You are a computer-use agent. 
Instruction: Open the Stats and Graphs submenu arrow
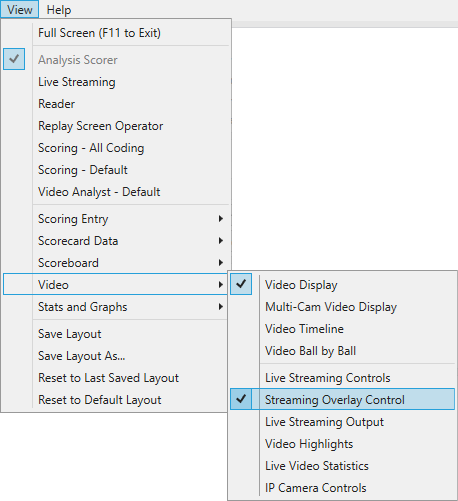221,307
